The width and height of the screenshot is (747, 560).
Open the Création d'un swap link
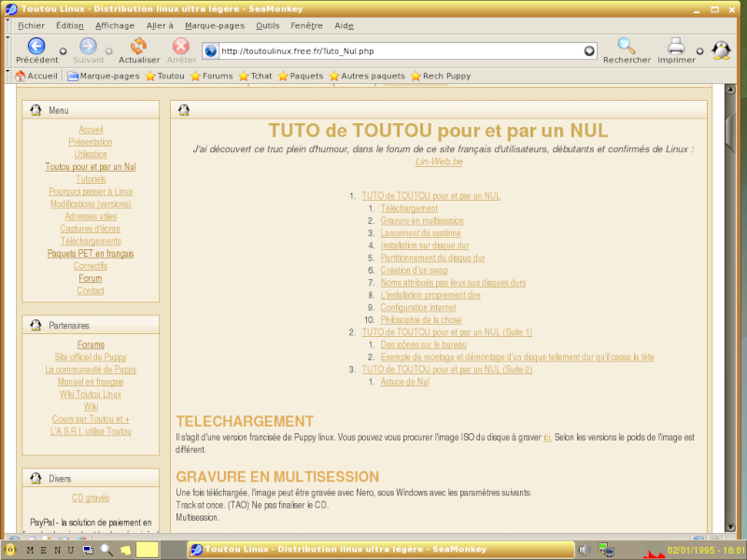(415, 270)
